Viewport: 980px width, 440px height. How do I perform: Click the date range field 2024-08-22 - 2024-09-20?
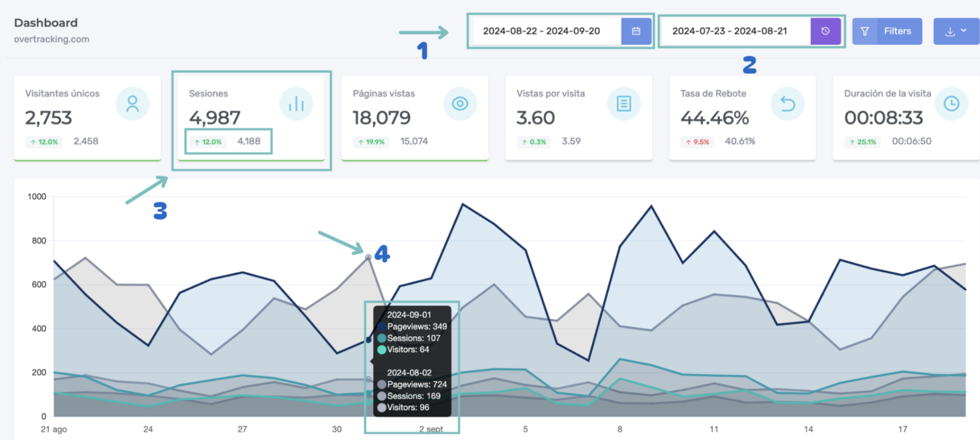click(547, 31)
